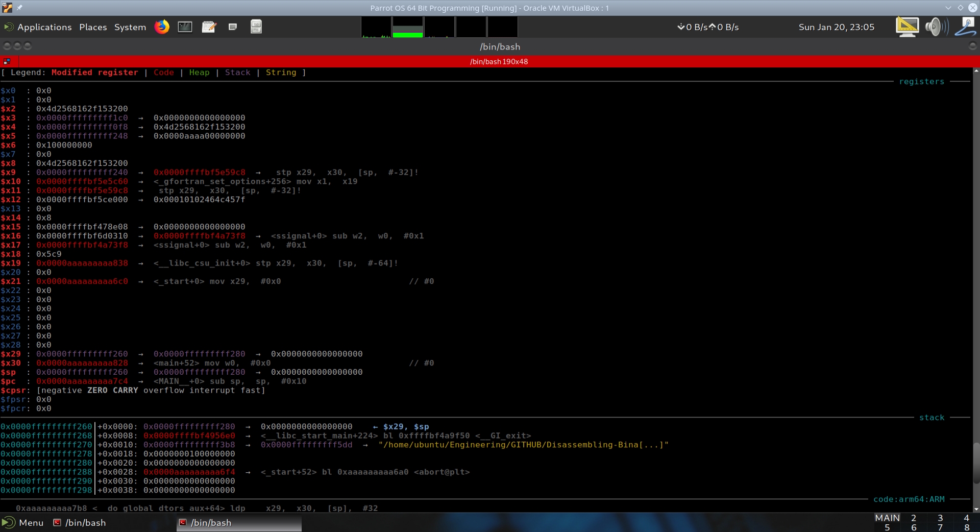Click the "stack" section header

pos(932,418)
